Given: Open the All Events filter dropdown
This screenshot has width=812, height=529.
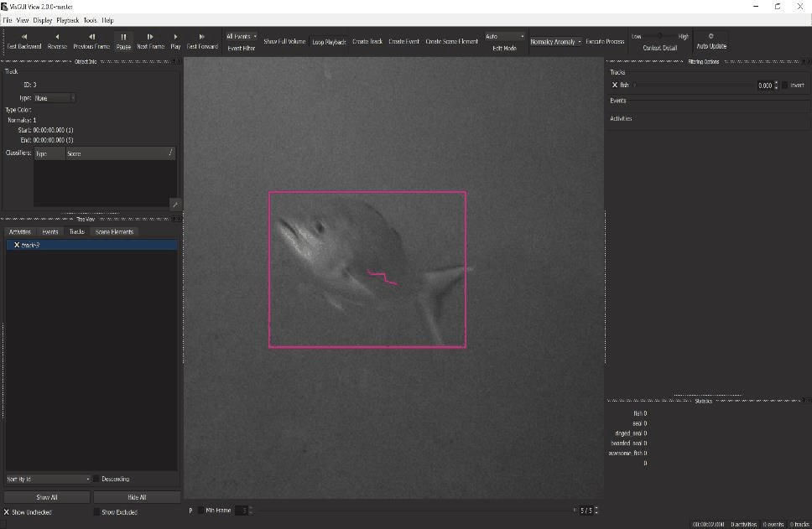Looking at the screenshot, I should tap(242, 36).
